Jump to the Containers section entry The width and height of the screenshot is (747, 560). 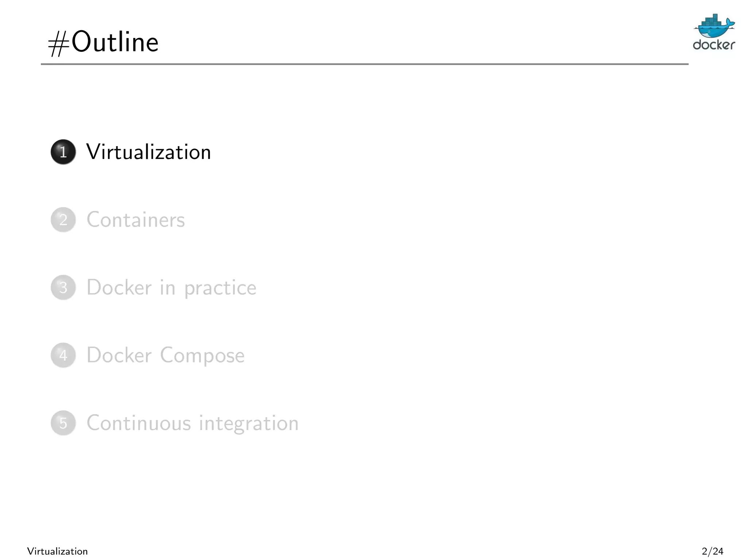(x=136, y=219)
